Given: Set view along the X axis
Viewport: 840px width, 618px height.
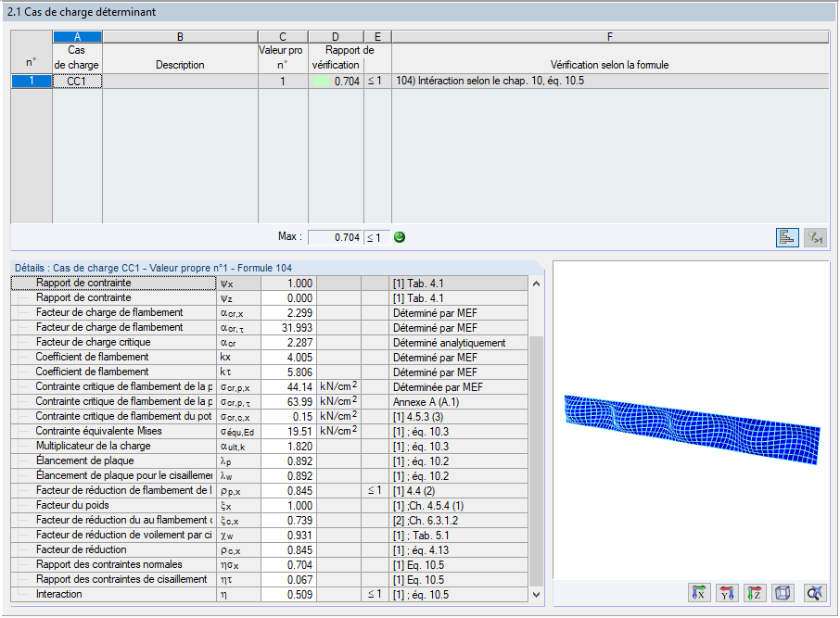Looking at the screenshot, I should pyautogui.click(x=698, y=593).
